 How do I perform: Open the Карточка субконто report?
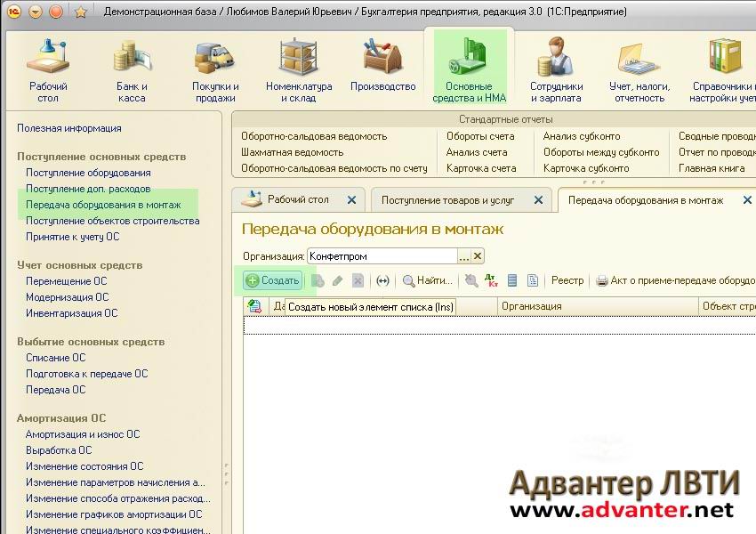(x=586, y=168)
